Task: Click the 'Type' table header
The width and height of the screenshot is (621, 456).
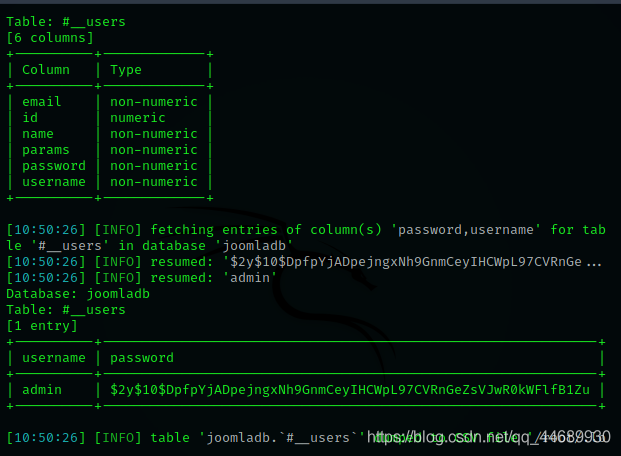Action: (x=126, y=70)
